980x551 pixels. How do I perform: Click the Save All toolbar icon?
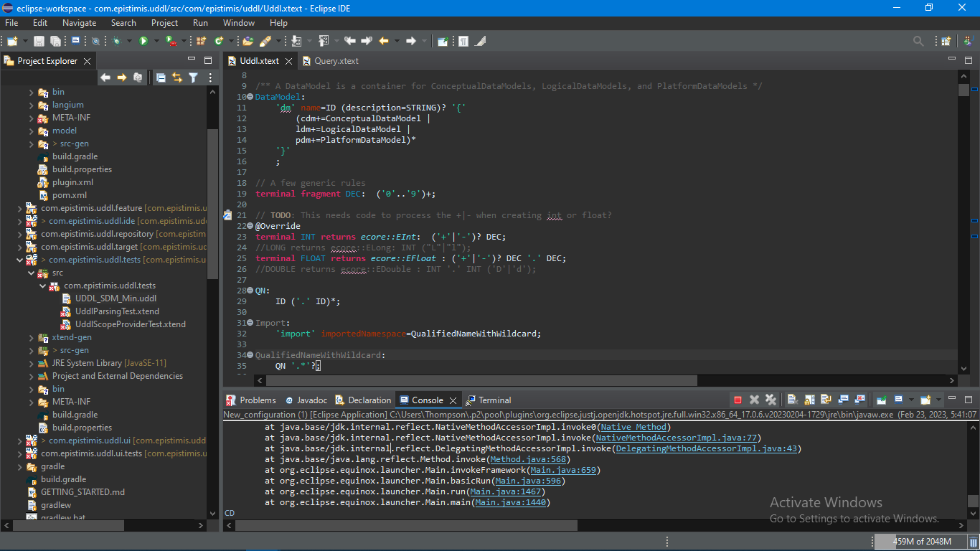point(55,41)
